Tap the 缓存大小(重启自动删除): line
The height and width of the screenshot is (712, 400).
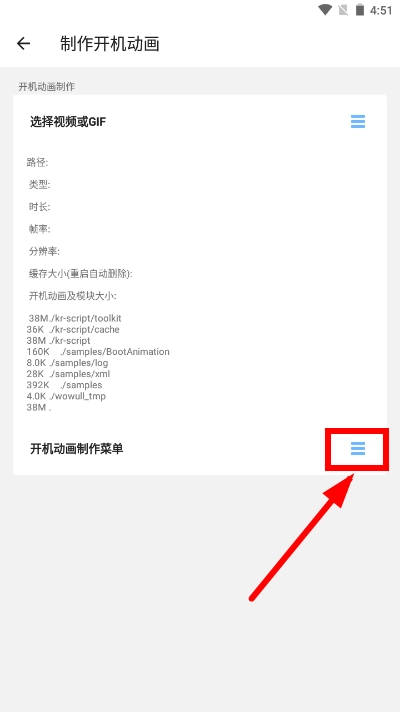point(80,273)
